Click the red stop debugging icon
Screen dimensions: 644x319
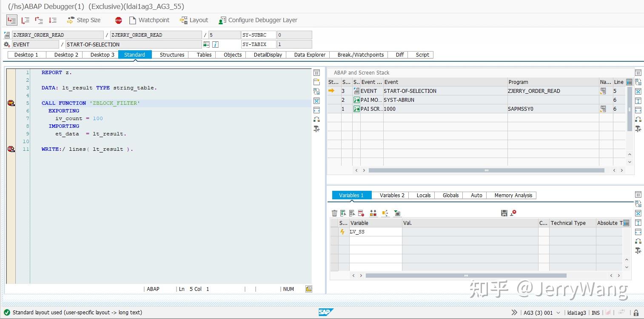118,20
